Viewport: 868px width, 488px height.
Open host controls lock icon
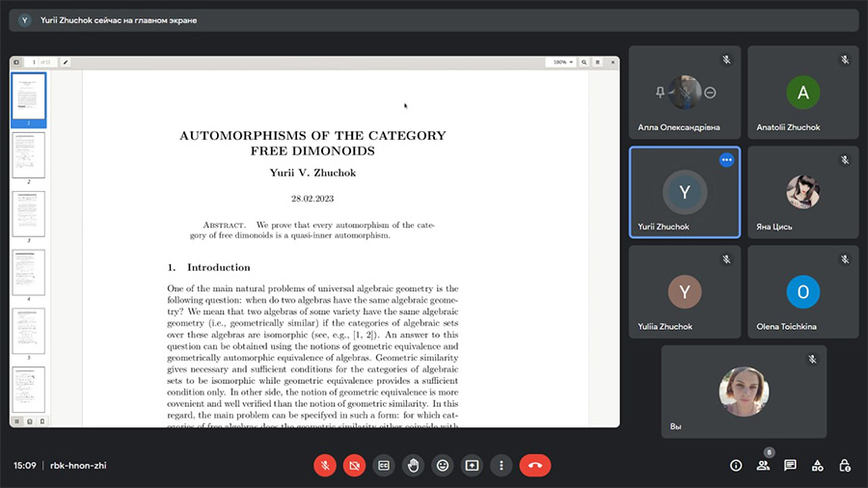click(844, 465)
